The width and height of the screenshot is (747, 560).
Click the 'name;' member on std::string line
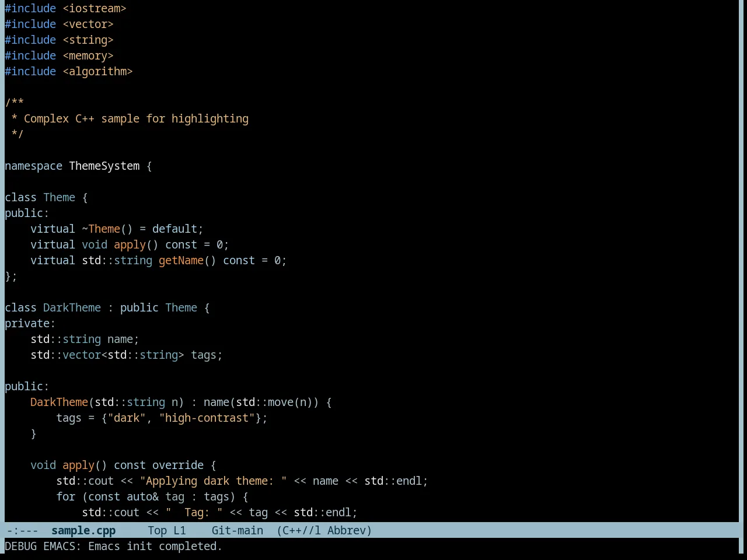(123, 339)
